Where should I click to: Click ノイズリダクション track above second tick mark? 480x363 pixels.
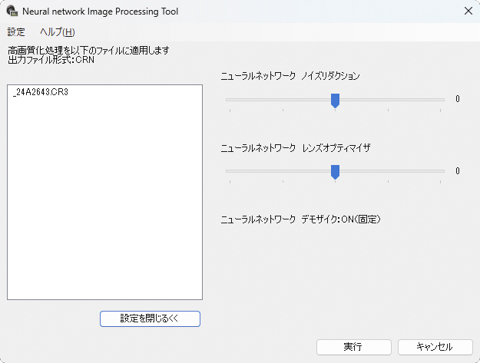(283, 99)
